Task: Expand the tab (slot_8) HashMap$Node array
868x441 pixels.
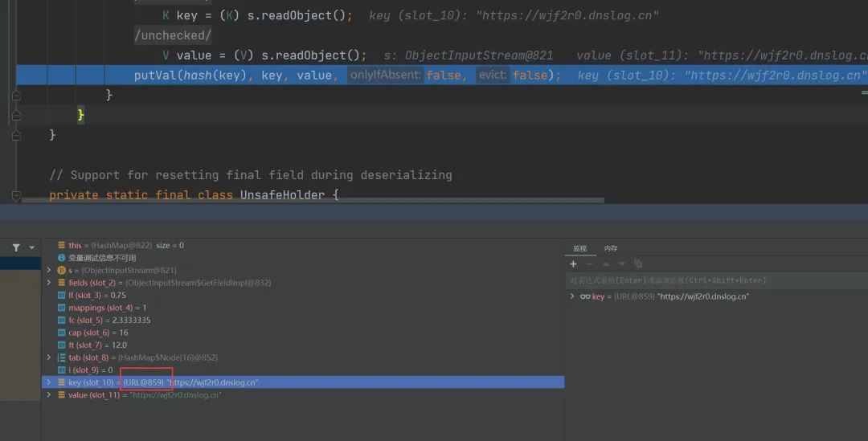Action: [49, 357]
